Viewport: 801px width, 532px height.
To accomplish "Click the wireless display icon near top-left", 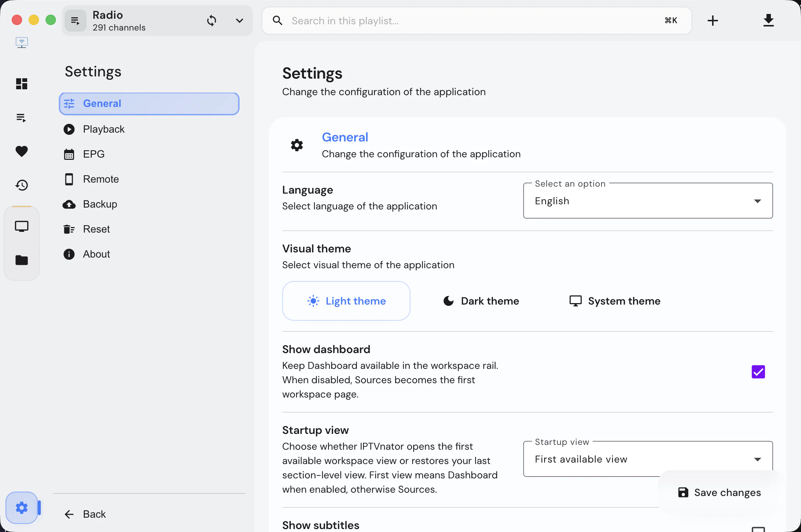I will click(x=22, y=43).
